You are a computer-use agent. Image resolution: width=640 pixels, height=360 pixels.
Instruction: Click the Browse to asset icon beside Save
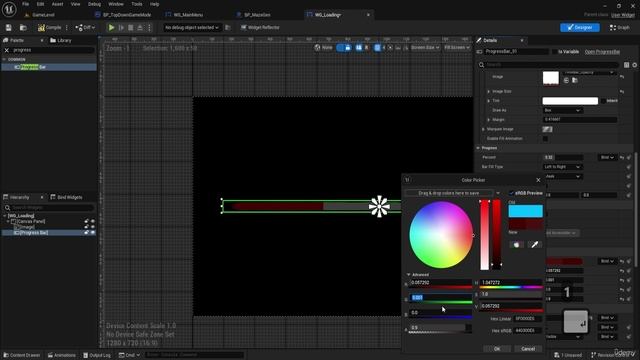pyautogui.click(x=23, y=27)
